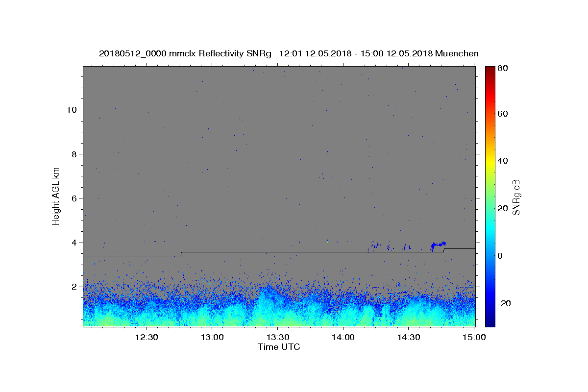
Task: Click the height tick label 4
Action: click(75, 243)
